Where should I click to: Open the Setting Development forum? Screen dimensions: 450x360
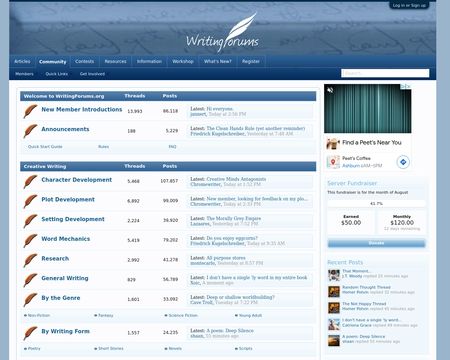pyautogui.click(x=73, y=219)
